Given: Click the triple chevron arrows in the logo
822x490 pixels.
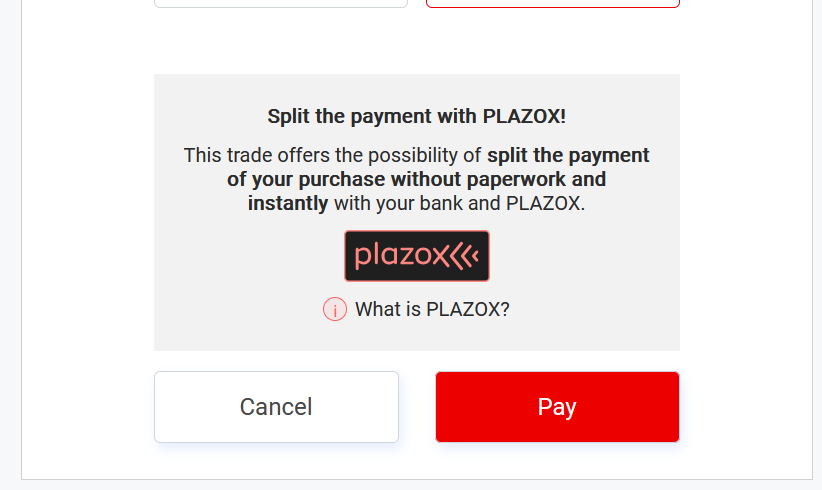Looking at the screenshot, I should click(464, 256).
